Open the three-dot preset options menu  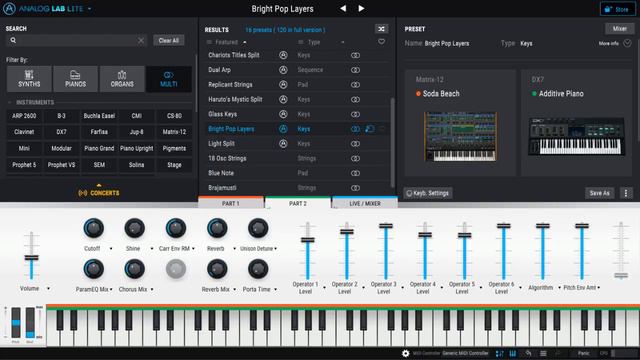point(626,193)
